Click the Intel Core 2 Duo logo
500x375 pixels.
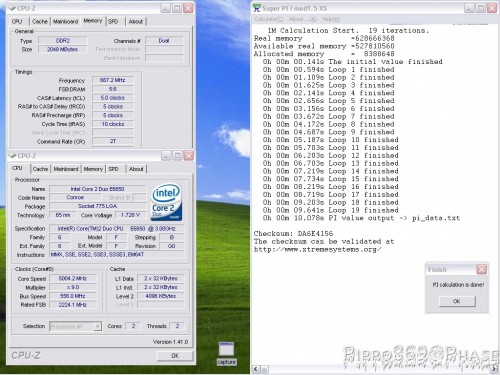coord(166,202)
